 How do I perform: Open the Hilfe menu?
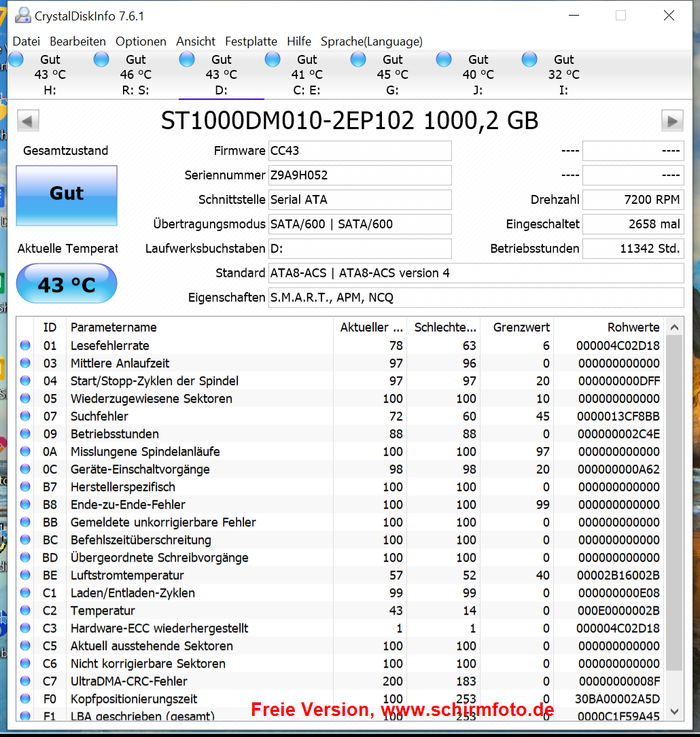click(x=299, y=41)
